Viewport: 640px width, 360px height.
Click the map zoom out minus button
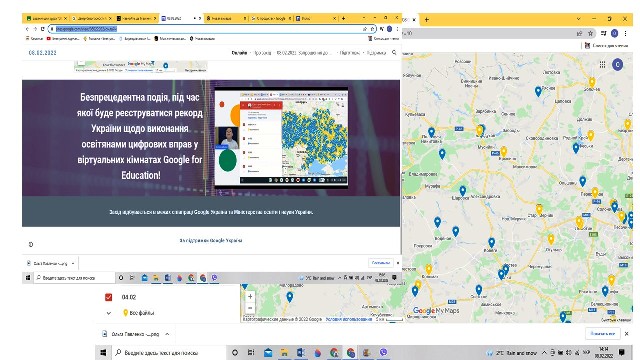[250, 308]
